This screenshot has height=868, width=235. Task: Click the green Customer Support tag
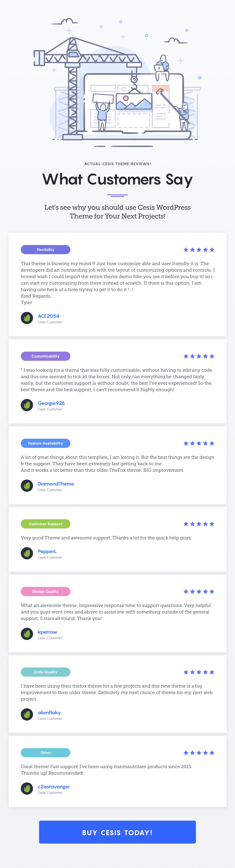(45, 524)
